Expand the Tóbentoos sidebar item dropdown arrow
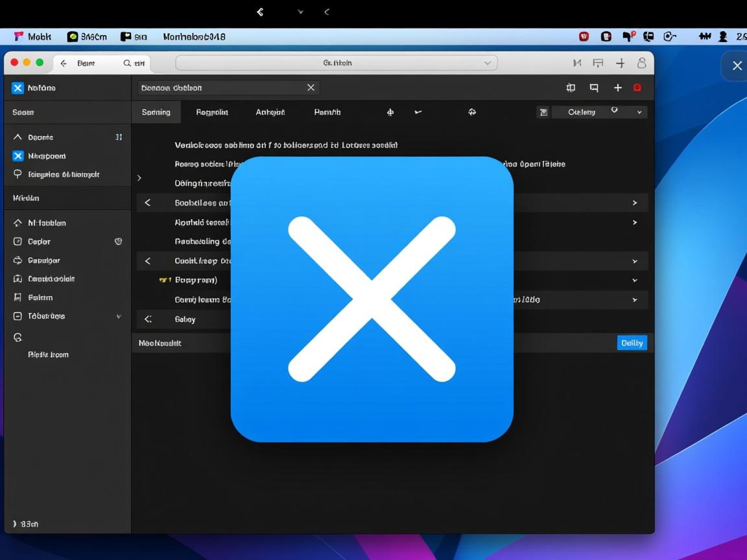The image size is (747, 560). [x=119, y=316]
